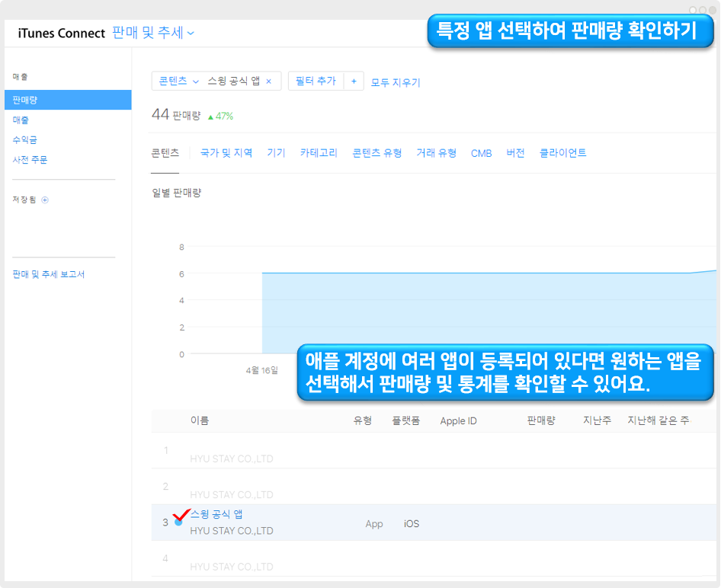Switch to the 거래 유형 tab

[x=436, y=153]
